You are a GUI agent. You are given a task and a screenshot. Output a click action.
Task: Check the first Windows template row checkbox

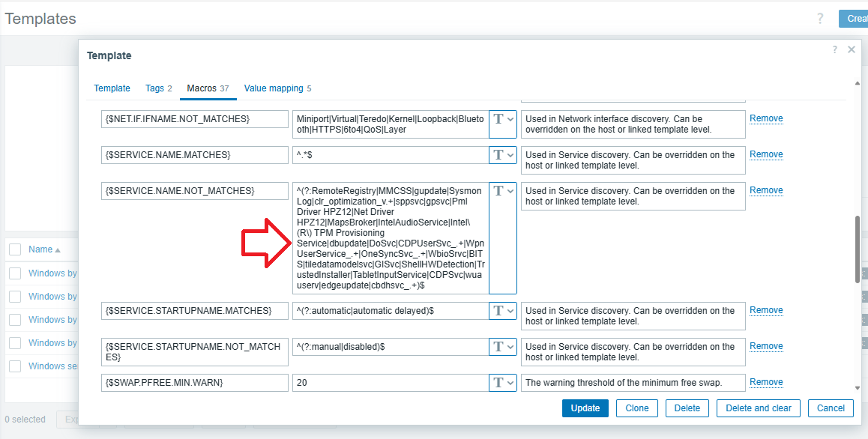pos(15,273)
